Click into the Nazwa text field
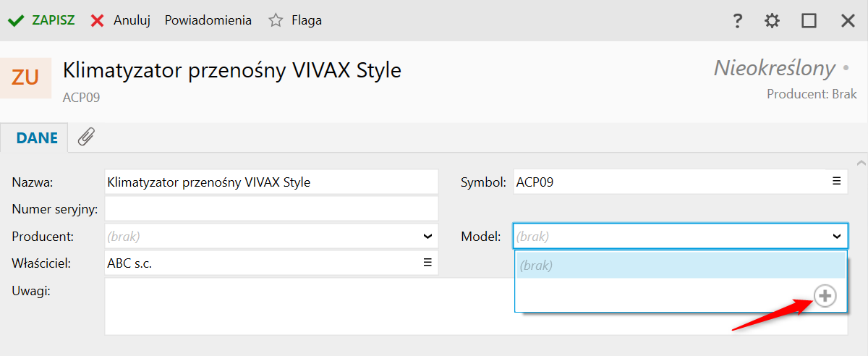Viewport: 868px width, 356px height. tap(271, 182)
